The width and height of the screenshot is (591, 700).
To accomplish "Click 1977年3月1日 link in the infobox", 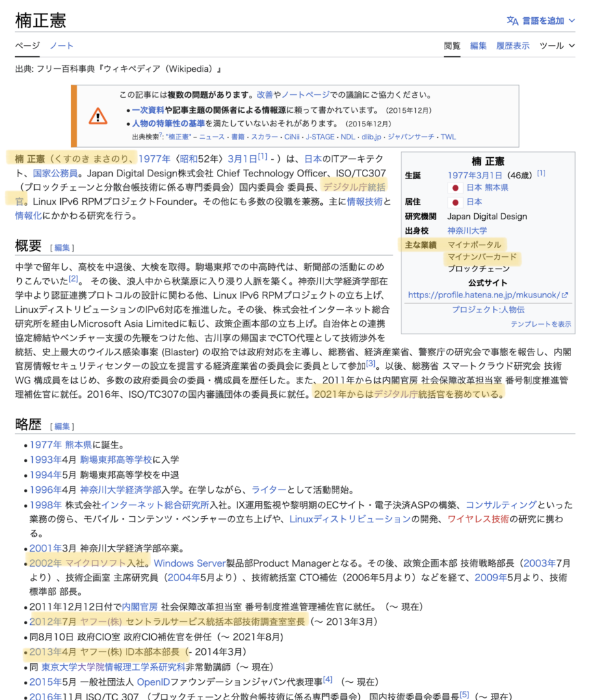I will tap(475, 176).
